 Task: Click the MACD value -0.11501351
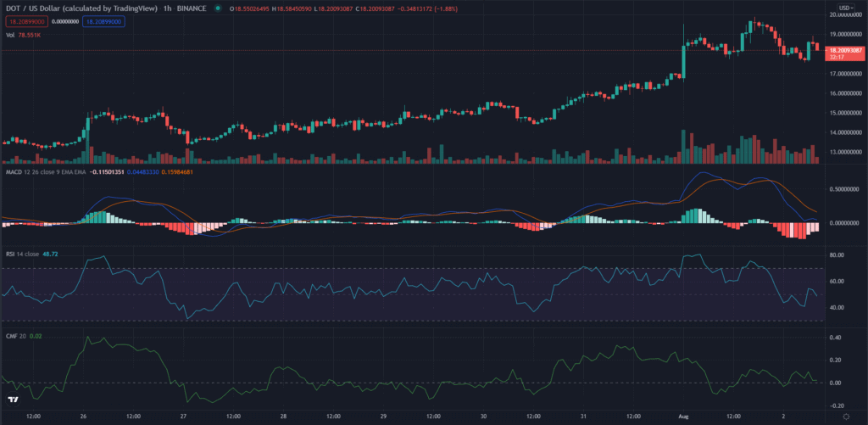[107, 172]
